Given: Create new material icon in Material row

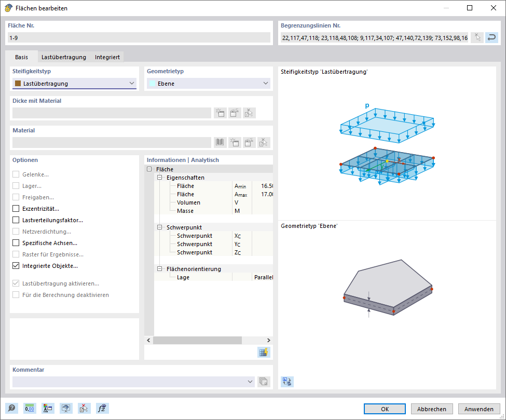Looking at the screenshot, I should point(235,142).
